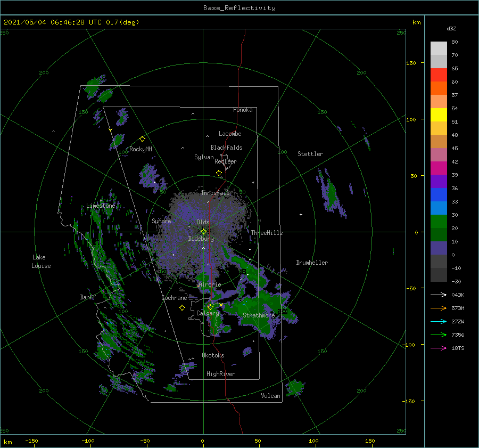Click the Sylvan label

point(204,157)
